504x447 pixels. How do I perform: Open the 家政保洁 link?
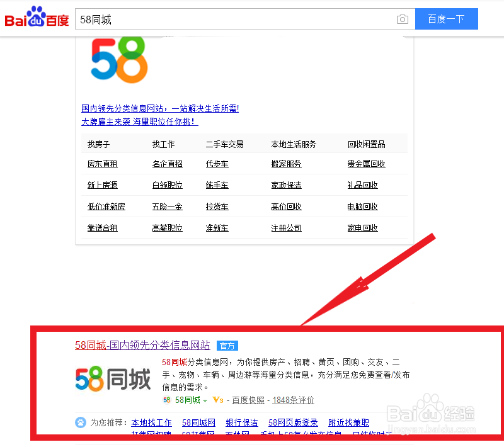coord(287,185)
